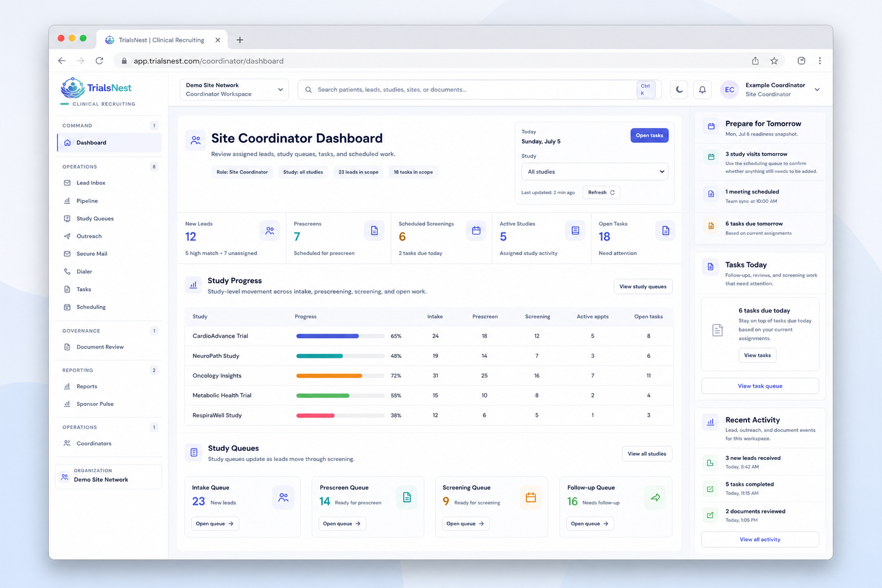882x588 pixels.
Task: Click the '3 new leads received' activity icon
Action: (710, 463)
